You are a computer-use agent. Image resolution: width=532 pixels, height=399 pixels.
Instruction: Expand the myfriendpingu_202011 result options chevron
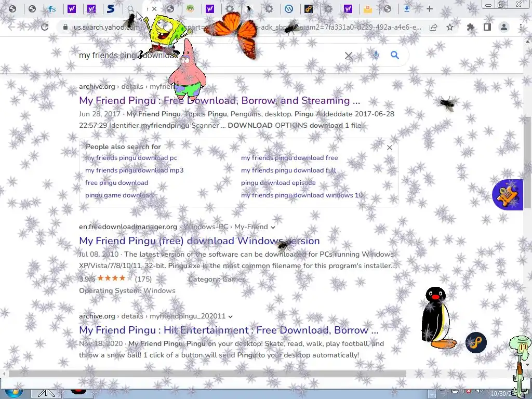[230, 316]
